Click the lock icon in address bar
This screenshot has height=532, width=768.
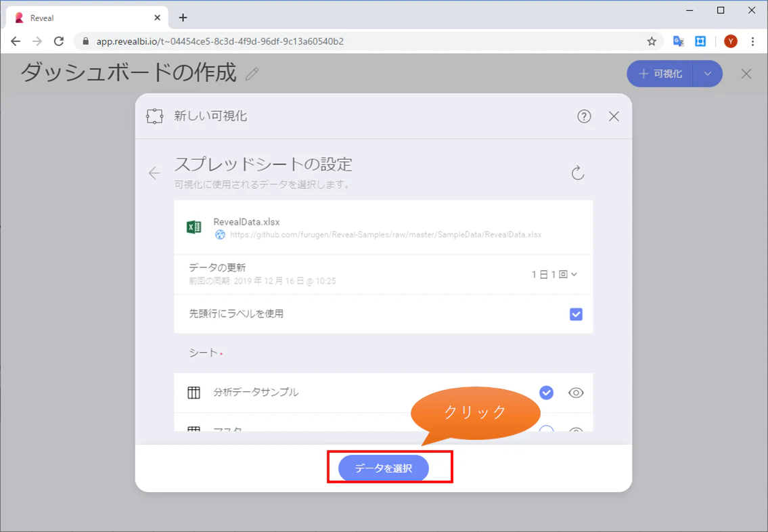(86, 41)
